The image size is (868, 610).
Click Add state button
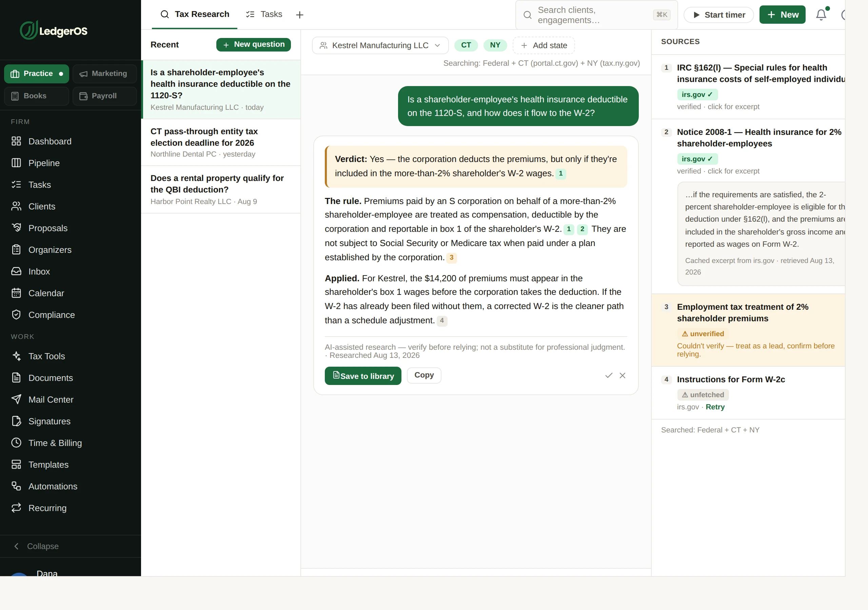pyautogui.click(x=544, y=45)
